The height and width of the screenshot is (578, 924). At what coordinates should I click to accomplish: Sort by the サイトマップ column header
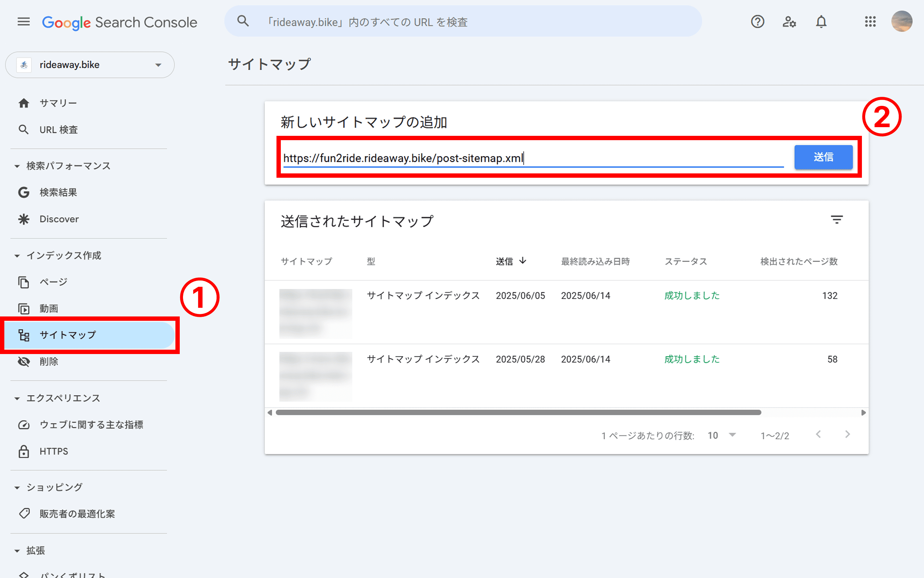(x=306, y=262)
